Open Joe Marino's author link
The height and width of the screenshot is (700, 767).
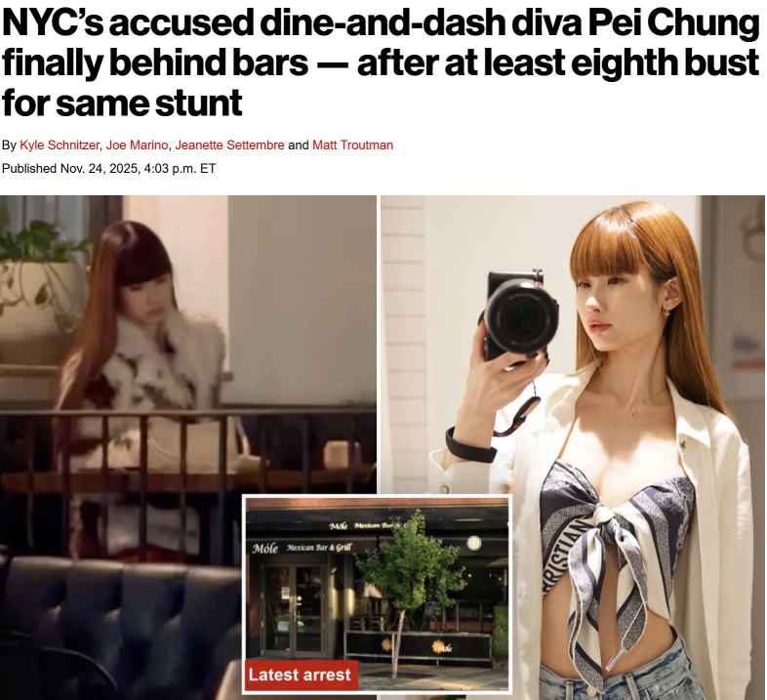(x=137, y=145)
